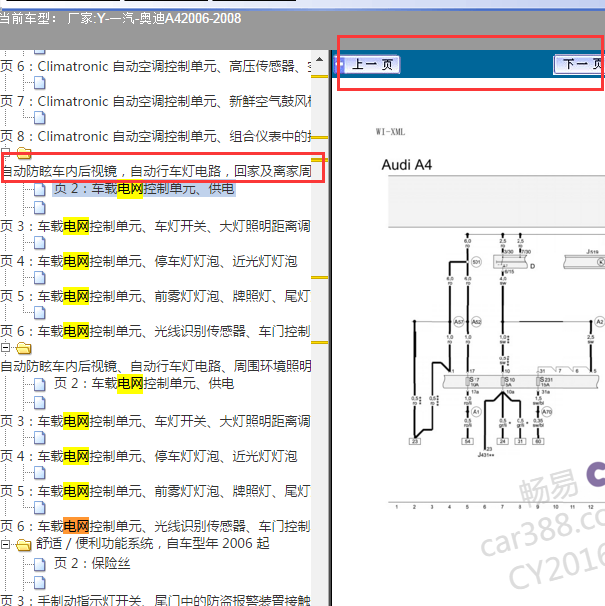Open 页 2 : 保险丝 entry
Viewport: 605px width, 606px height.
click(x=92, y=563)
